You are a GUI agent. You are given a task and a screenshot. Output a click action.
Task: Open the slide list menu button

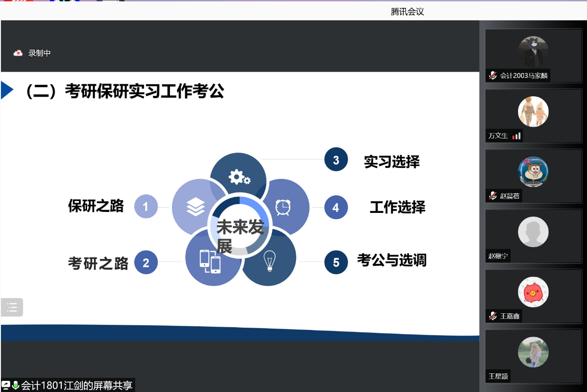[12, 307]
